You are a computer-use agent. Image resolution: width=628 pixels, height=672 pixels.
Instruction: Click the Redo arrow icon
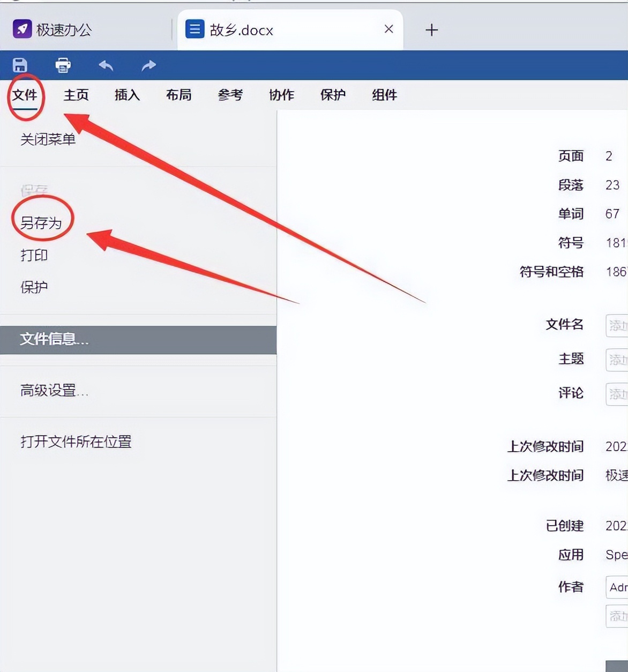coord(147,65)
